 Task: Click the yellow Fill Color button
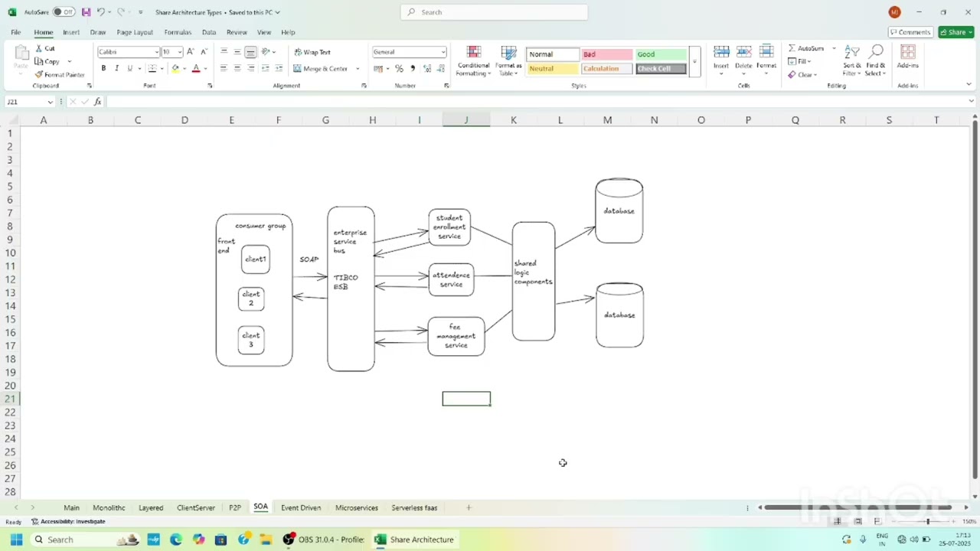click(175, 68)
